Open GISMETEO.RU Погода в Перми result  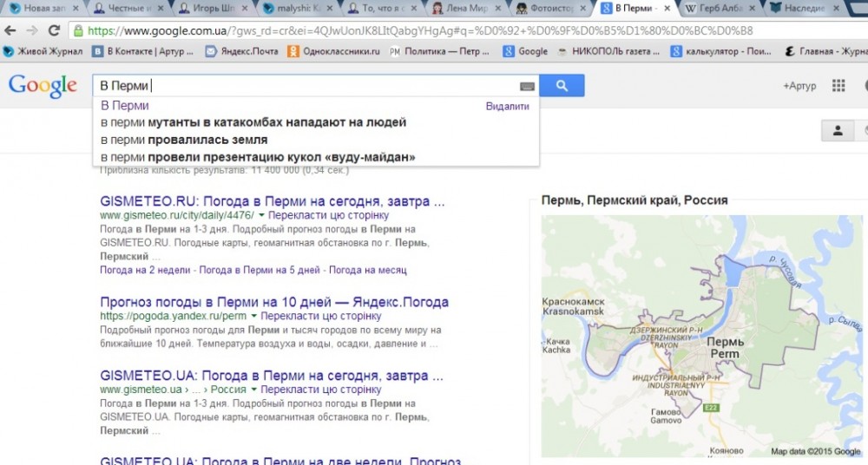click(x=273, y=201)
